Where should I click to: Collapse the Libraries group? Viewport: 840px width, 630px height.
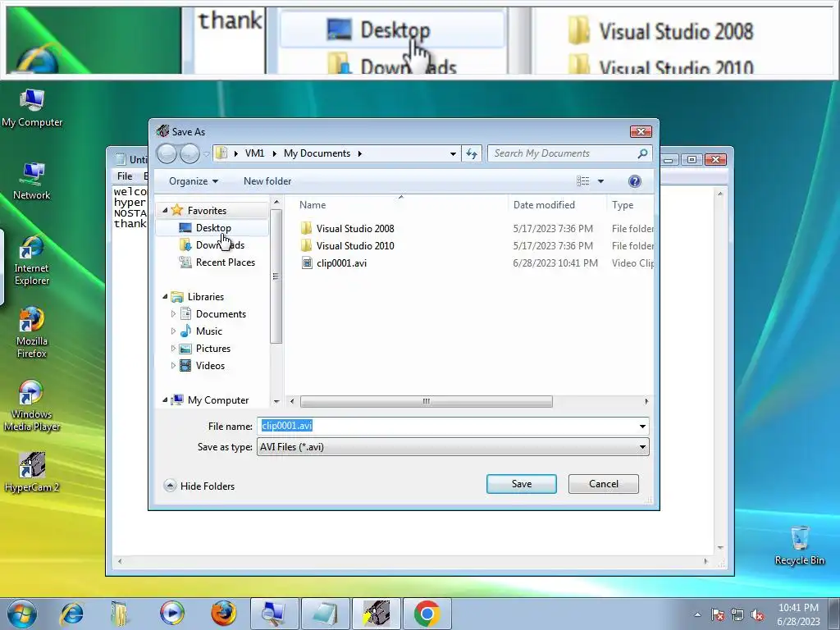pos(165,297)
